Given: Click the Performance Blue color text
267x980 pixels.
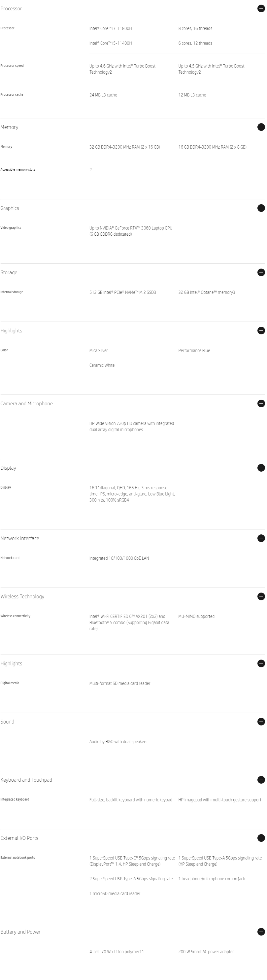Looking at the screenshot, I should pyautogui.click(x=194, y=351).
